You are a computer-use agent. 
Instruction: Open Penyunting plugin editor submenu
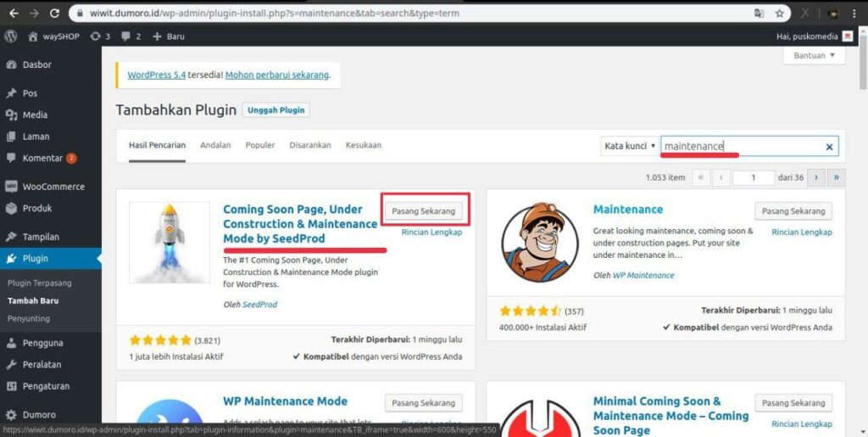pyautogui.click(x=29, y=318)
